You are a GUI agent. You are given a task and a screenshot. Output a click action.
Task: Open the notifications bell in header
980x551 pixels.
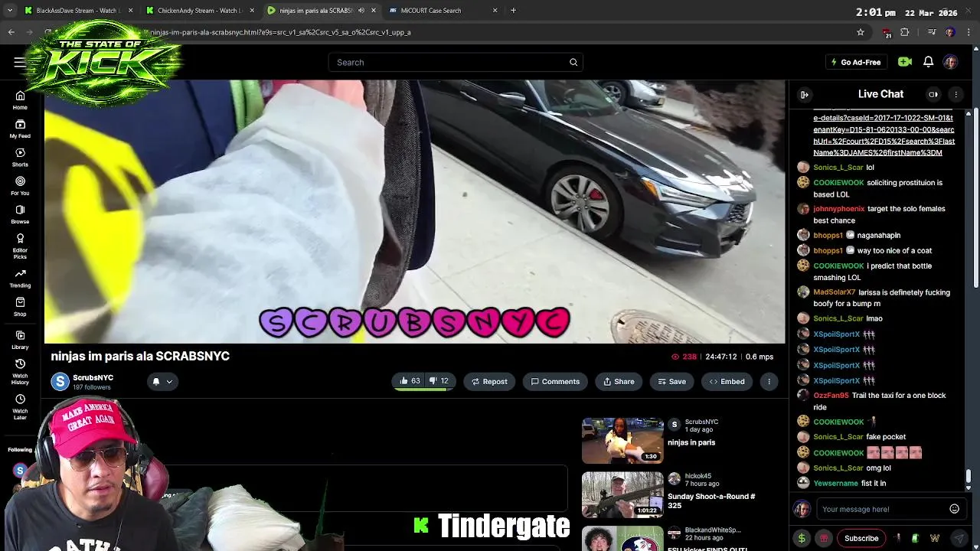pos(928,62)
